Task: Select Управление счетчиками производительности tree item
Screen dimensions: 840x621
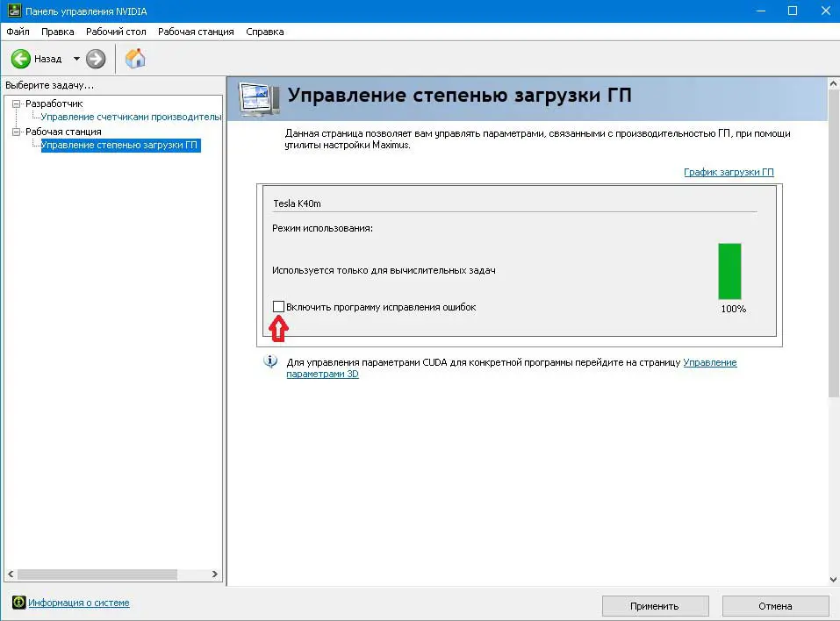Action: (x=131, y=117)
